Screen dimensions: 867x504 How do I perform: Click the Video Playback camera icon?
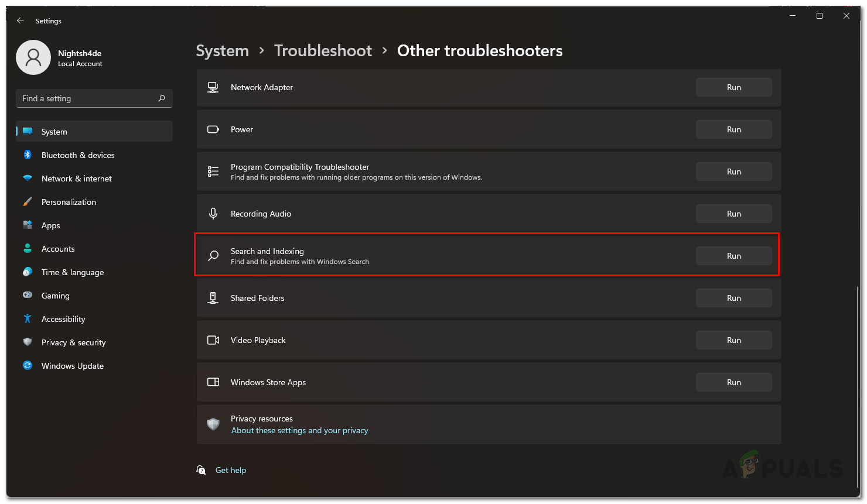point(213,340)
